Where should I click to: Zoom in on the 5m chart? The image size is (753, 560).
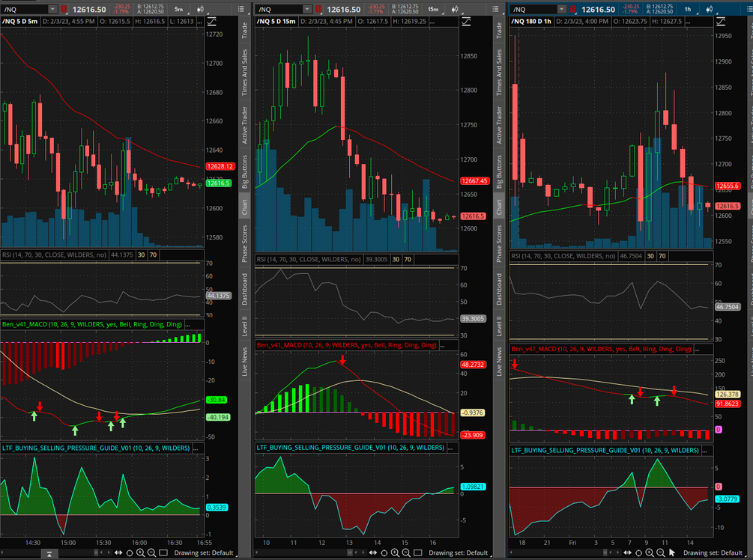tap(141, 553)
